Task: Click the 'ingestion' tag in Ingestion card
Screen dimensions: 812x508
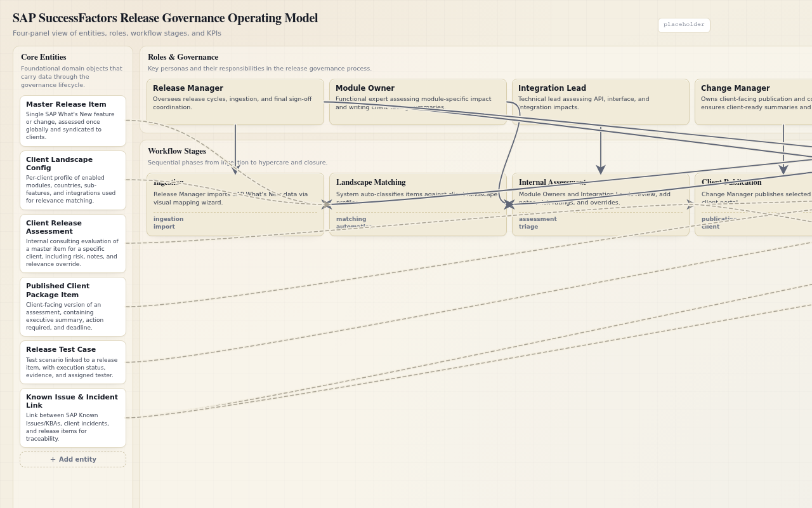Action: click(168, 219)
